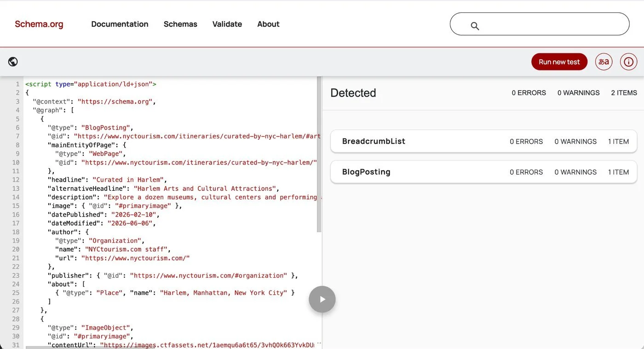
Task: Open the info circle icon
Action: coord(629,62)
